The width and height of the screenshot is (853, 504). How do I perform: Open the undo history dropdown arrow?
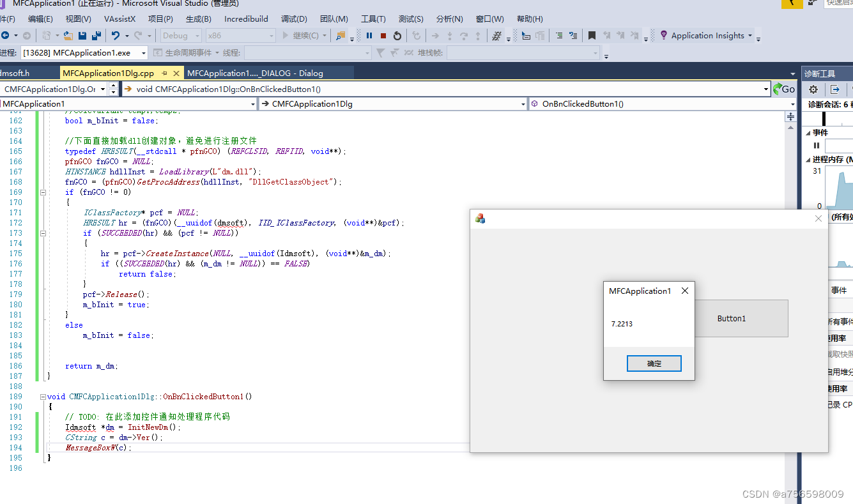pos(127,36)
